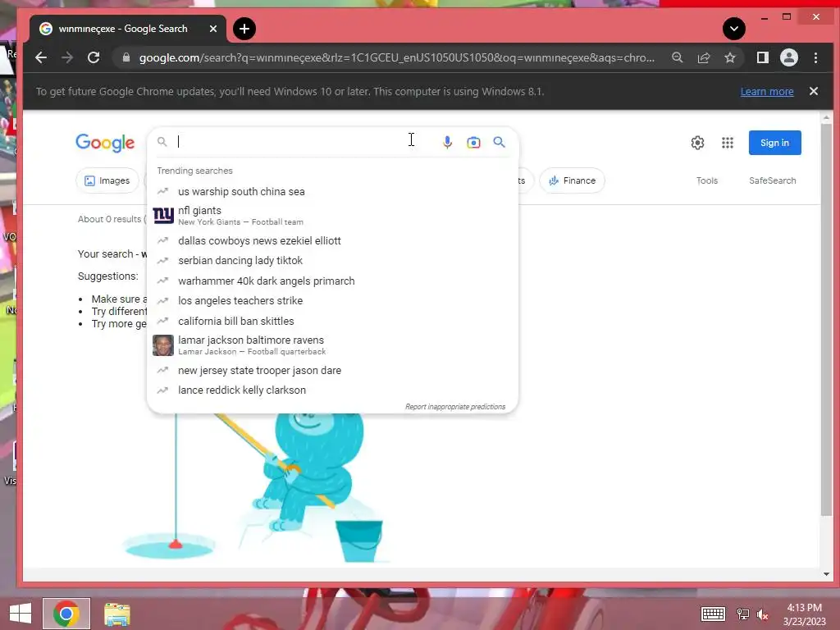Image resolution: width=840 pixels, height=630 pixels.
Task: Click the page vertical scrollbar thumb
Action: pos(826,319)
